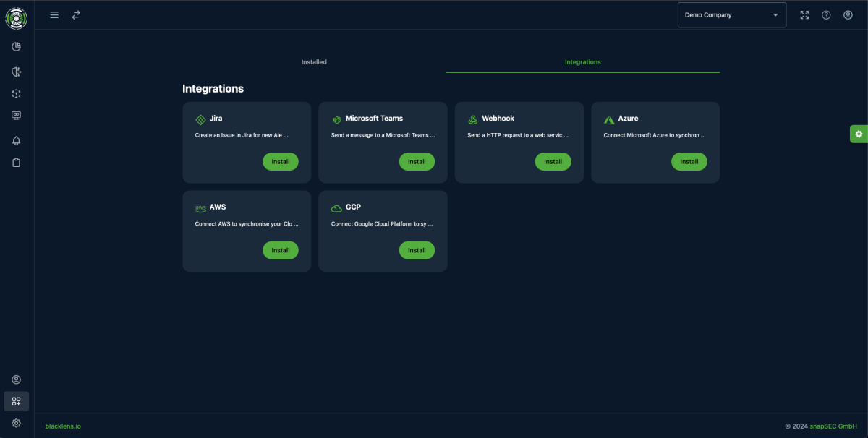This screenshot has width=868, height=438.
Task: Click 'Connect Google Cloud Platform' description
Action: coord(382,224)
